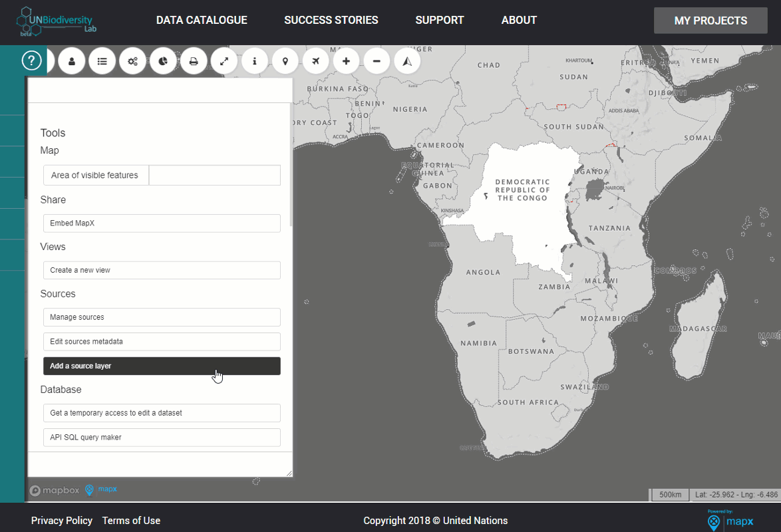Click the Lat/Lng coordinates readout
The height and width of the screenshot is (532, 781).
click(x=736, y=495)
